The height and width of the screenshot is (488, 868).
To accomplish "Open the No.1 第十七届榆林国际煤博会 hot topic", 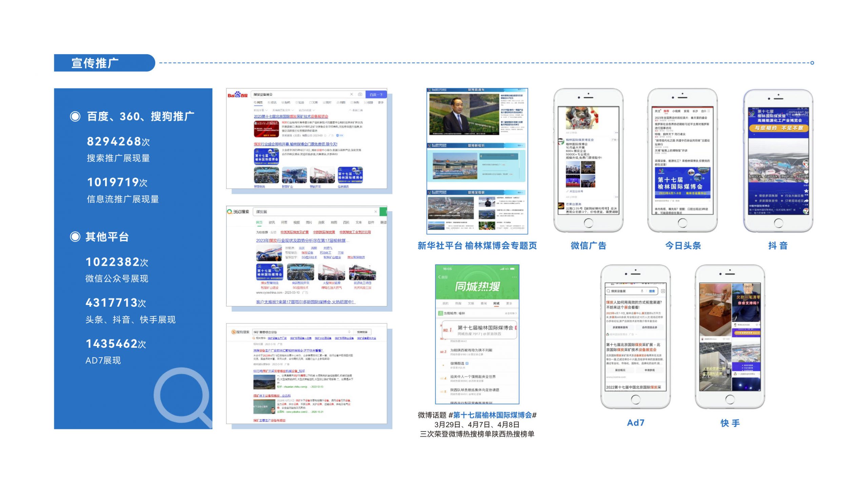I will [485, 328].
